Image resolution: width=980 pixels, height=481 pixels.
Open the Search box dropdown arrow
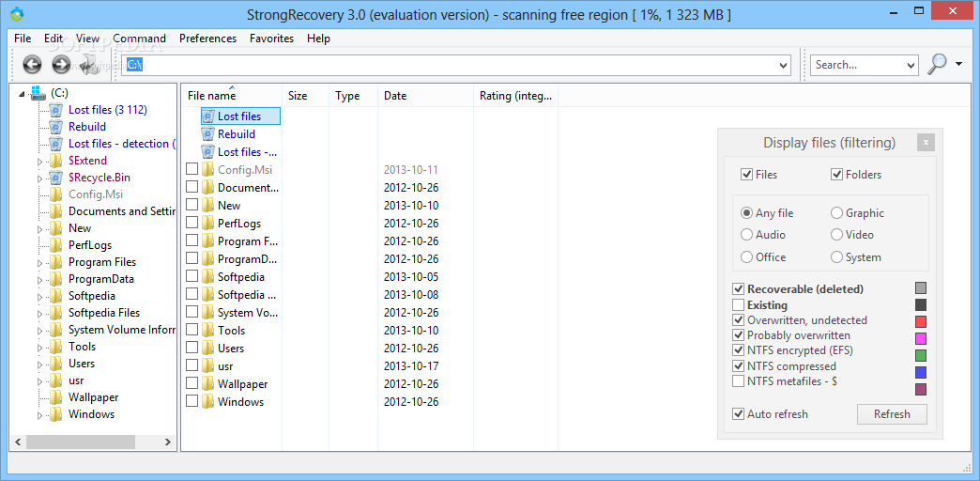pos(911,65)
